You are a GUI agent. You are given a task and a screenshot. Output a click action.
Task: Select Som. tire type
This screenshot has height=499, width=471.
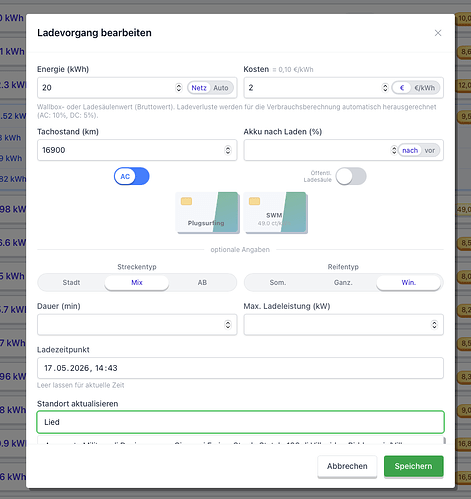(x=278, y=283)
